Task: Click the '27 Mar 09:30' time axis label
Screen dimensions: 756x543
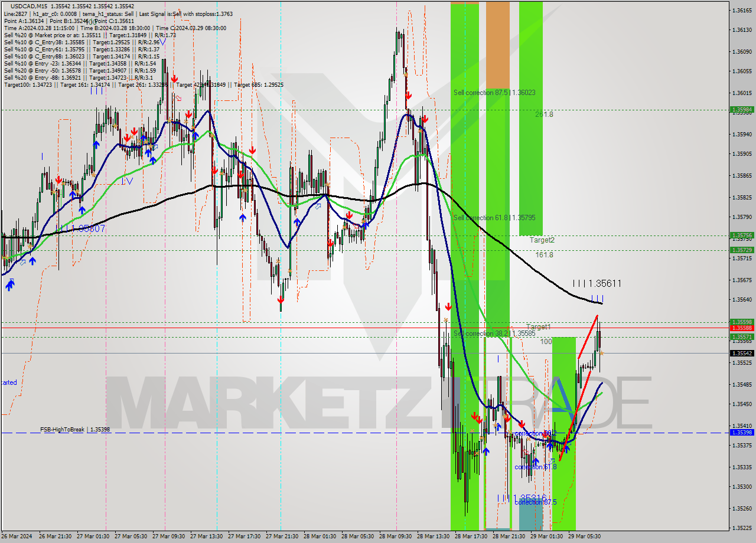Action: (169, 537)
